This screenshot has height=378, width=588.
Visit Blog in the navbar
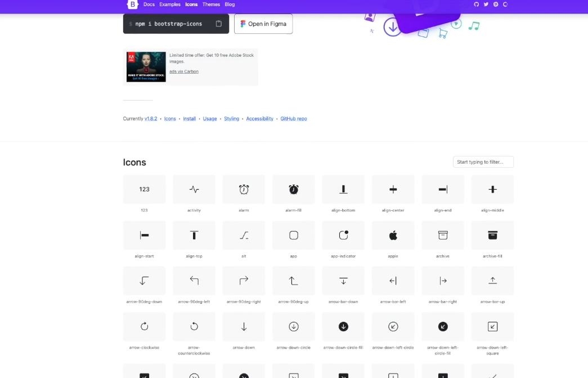230,4
